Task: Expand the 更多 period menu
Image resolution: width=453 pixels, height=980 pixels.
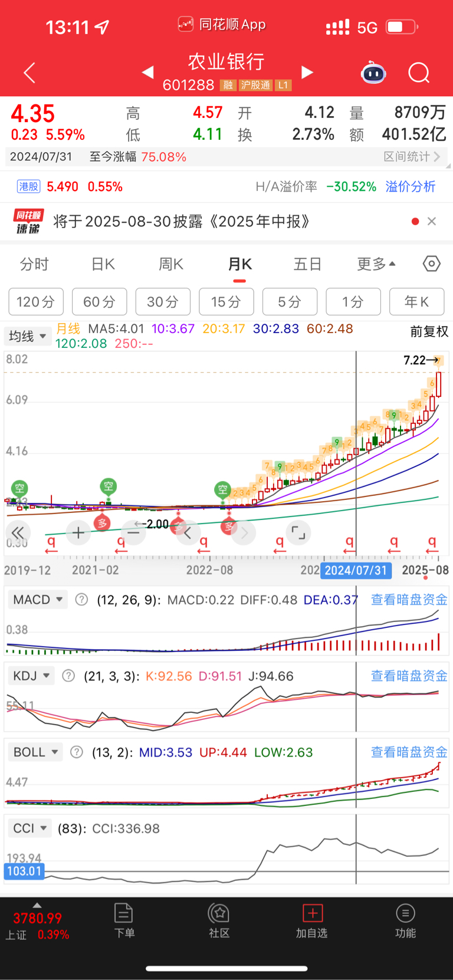Action: (376, 264)
